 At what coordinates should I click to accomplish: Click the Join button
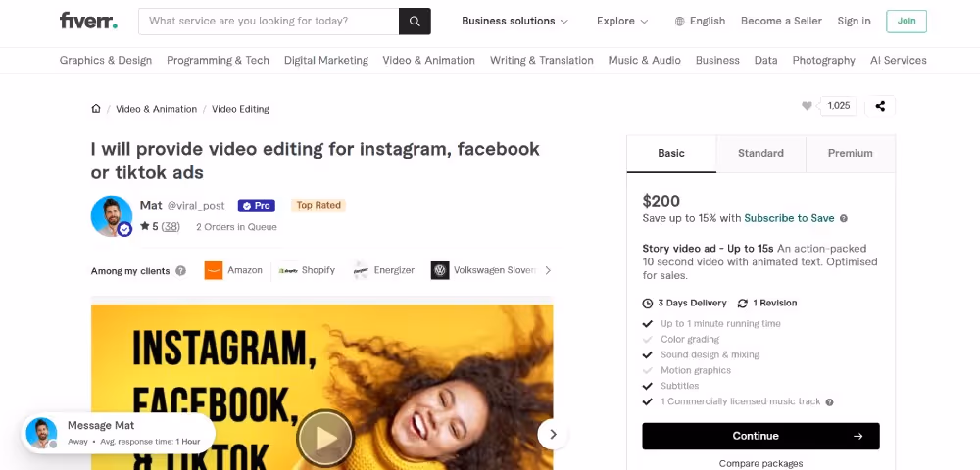point(906,22)
